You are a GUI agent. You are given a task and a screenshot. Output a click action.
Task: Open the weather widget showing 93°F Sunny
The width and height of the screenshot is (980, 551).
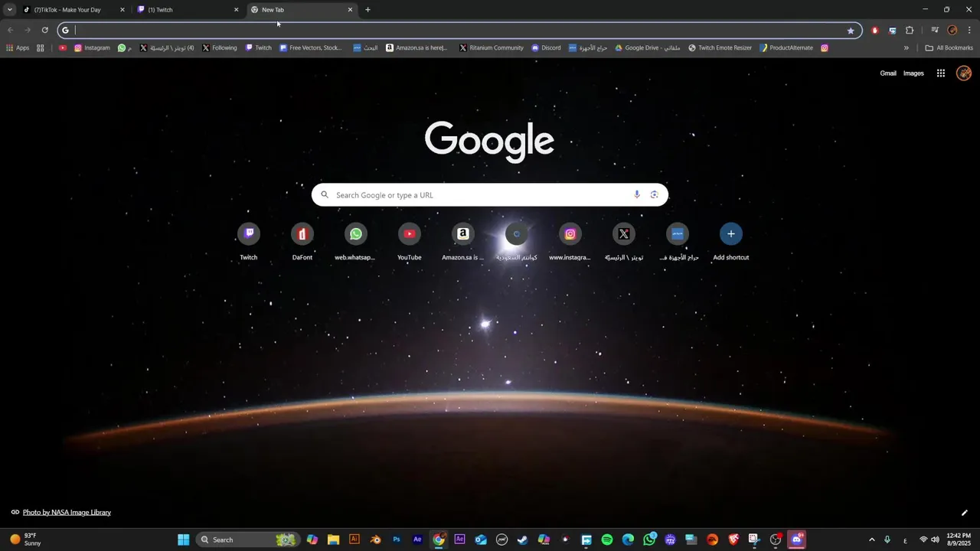[x=25, y=540]
